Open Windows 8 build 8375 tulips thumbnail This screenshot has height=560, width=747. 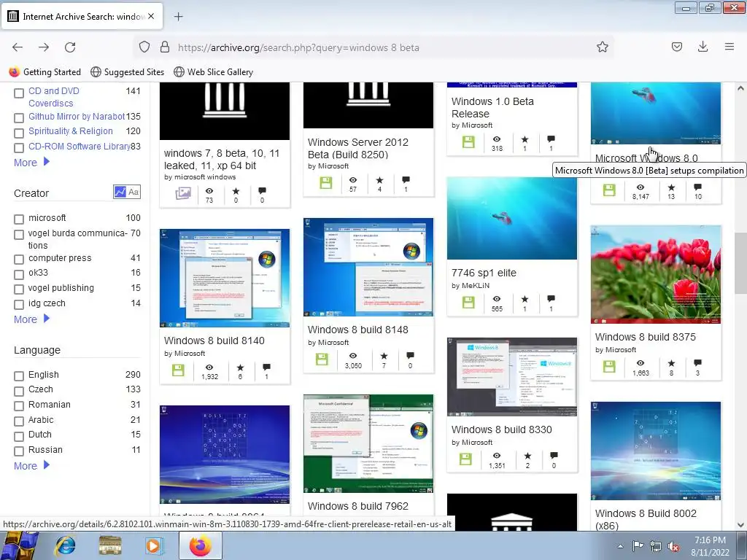point(656,275)
